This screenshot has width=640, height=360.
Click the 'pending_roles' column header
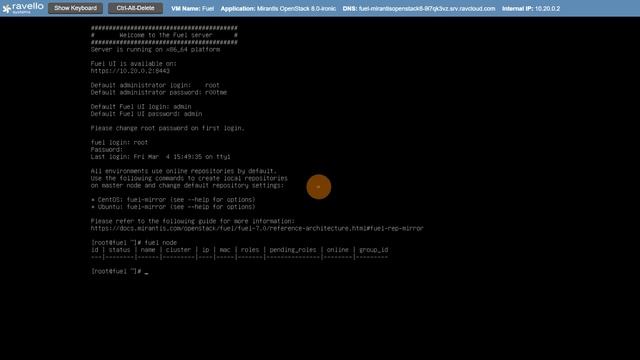(x=293, y=250)
